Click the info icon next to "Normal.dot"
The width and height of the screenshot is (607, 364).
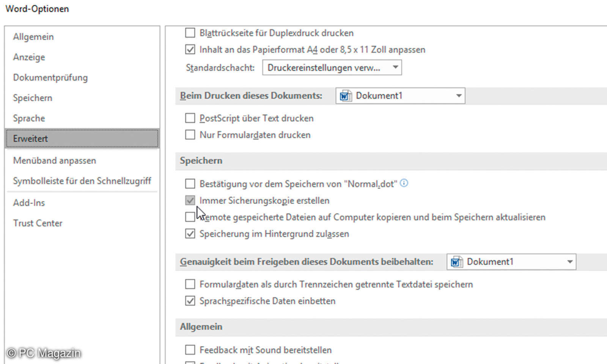(x=404, y=183)
